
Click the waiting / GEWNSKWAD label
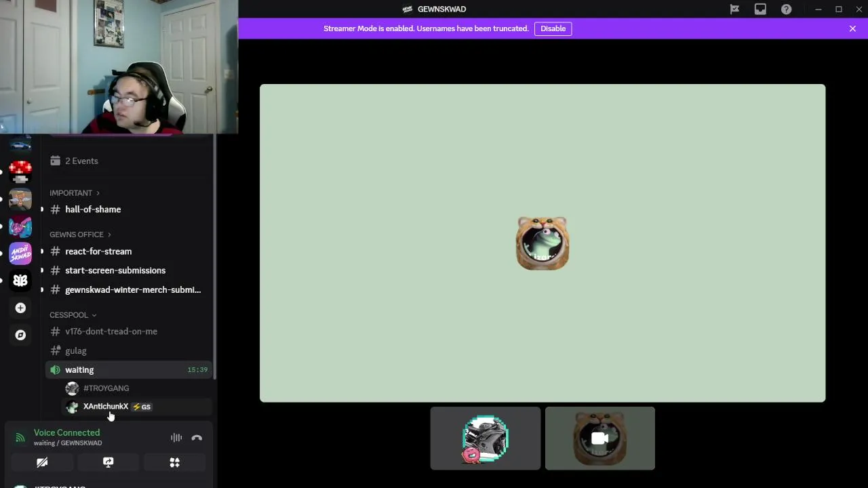coord(68,443)
